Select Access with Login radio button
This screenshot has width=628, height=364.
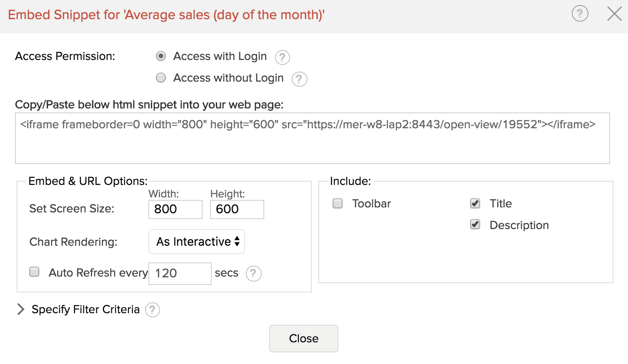click(161, 56)
